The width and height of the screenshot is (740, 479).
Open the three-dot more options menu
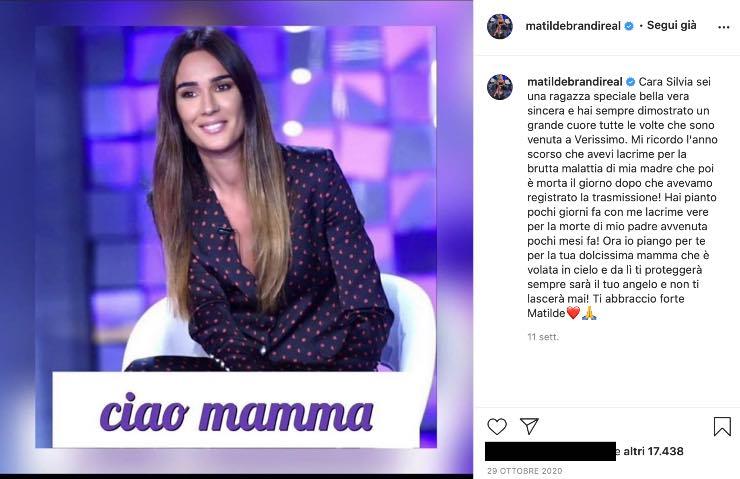(723, 27)
